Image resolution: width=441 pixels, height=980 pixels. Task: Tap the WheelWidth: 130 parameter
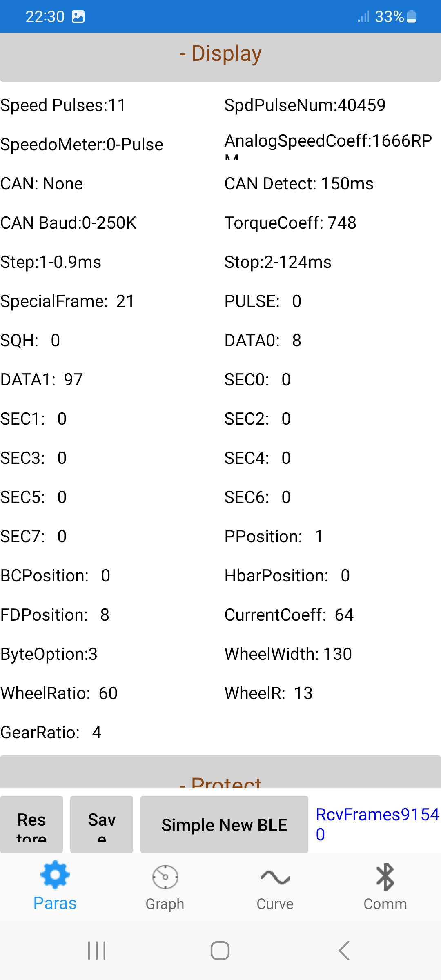(288, 654)
